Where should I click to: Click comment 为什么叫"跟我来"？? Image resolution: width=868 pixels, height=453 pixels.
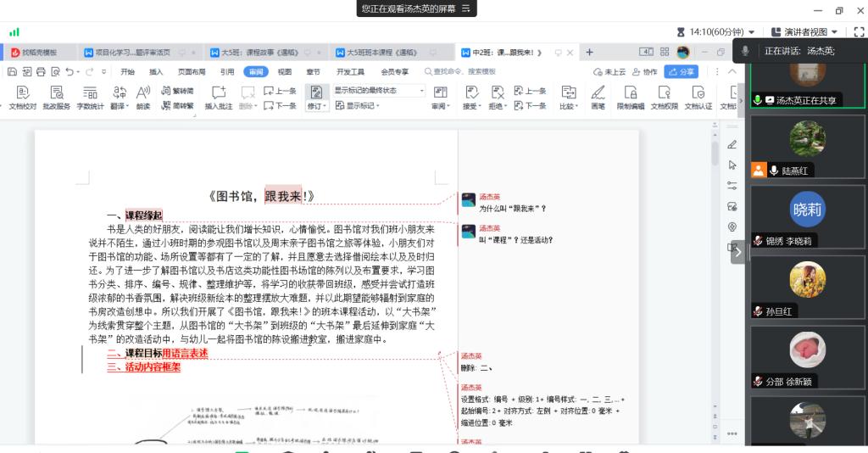pyautogui.click(x=512, y=209)
